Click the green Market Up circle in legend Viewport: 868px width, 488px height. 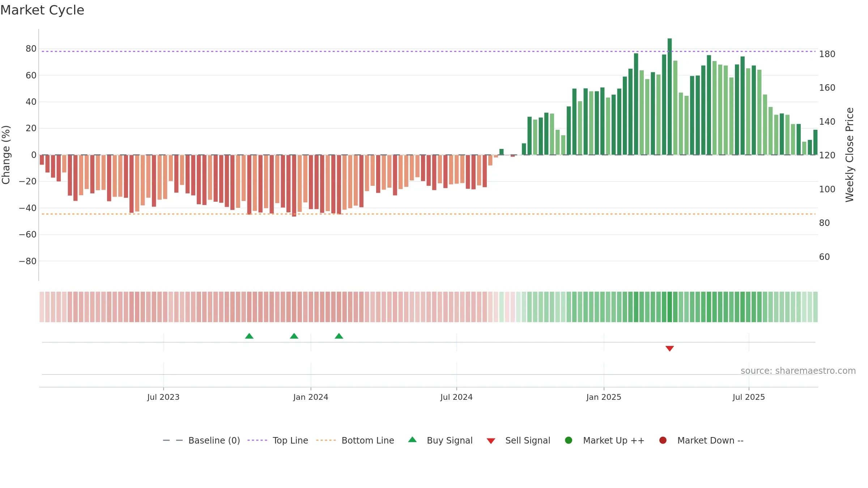coord(569,440)
